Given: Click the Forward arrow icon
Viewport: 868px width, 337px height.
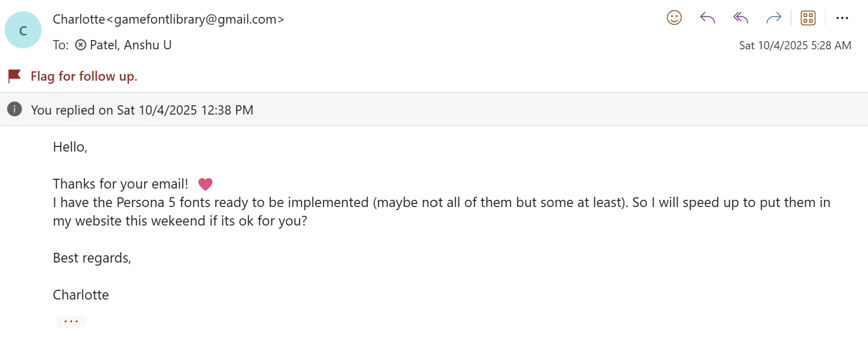Looking at the screenshot, I should click(x=774, y=18).
